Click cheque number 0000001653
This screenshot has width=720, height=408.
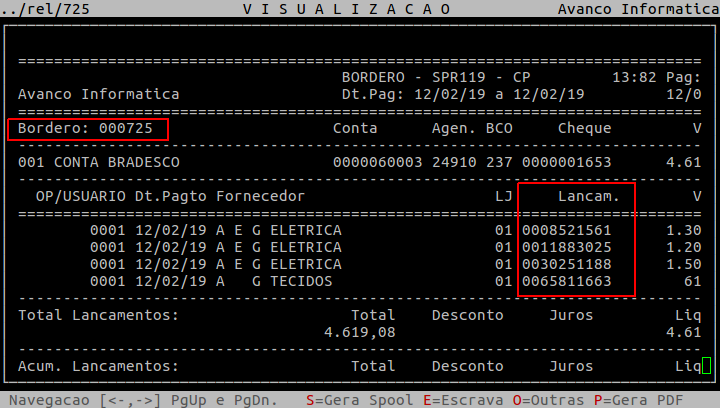pyautogui.click(x=566, y=162)
